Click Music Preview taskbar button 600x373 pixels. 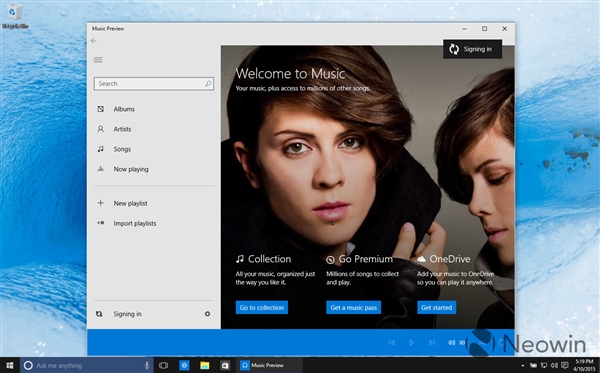(269, 365)
